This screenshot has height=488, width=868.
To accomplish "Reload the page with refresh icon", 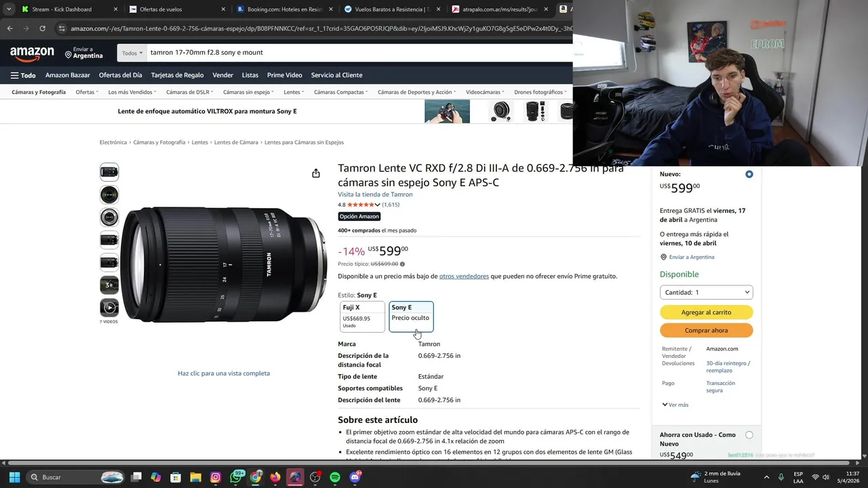I will click(x=42, y=28).
